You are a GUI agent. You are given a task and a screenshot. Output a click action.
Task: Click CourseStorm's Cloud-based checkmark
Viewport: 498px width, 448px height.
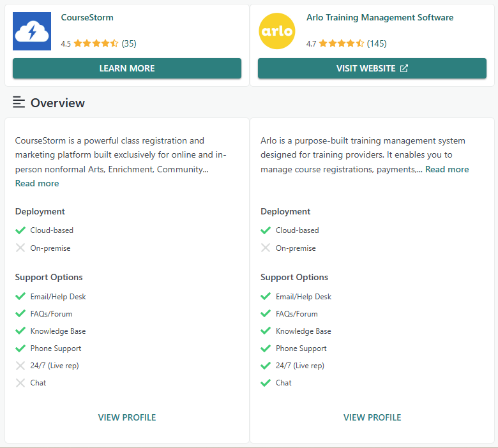coord(20,230)
